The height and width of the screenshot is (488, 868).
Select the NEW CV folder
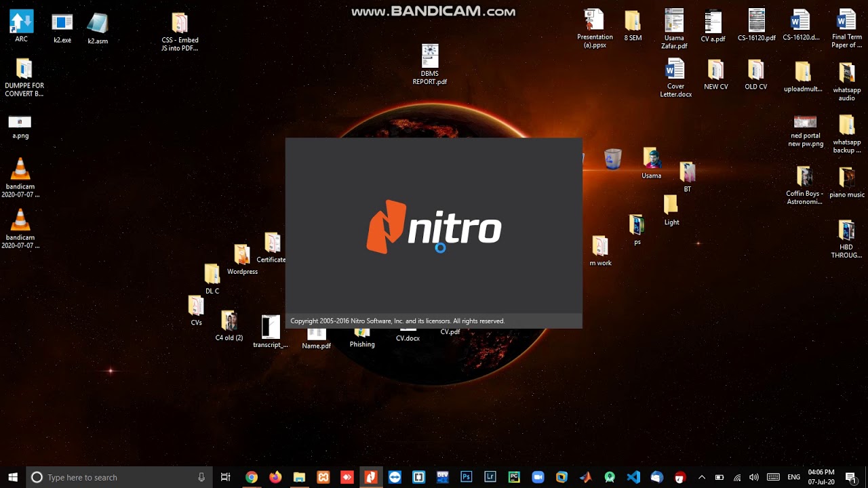(716, 75)
